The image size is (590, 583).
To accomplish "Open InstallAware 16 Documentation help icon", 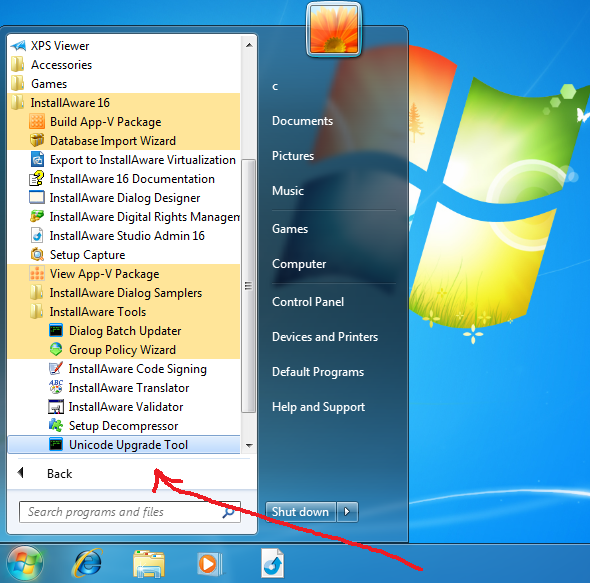I will tap(37, 178).
